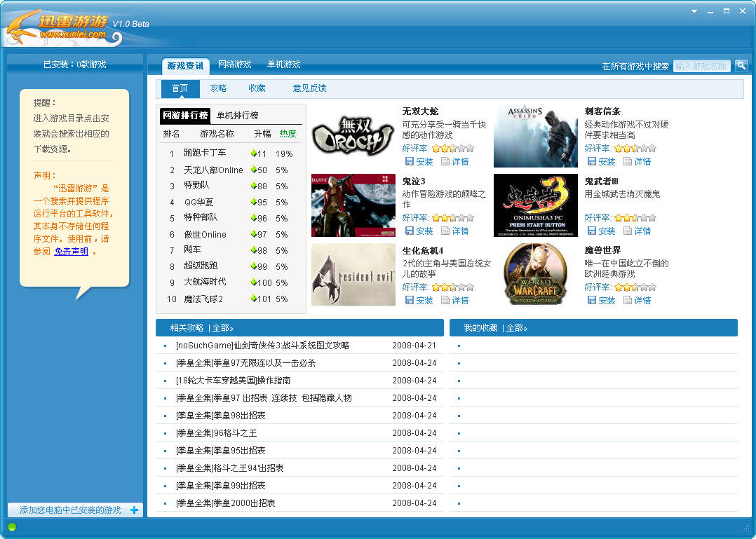The width and height of the screenshot is (756, 539).
Task: Click the plus icon to add installed games
Action: [135, 510]
